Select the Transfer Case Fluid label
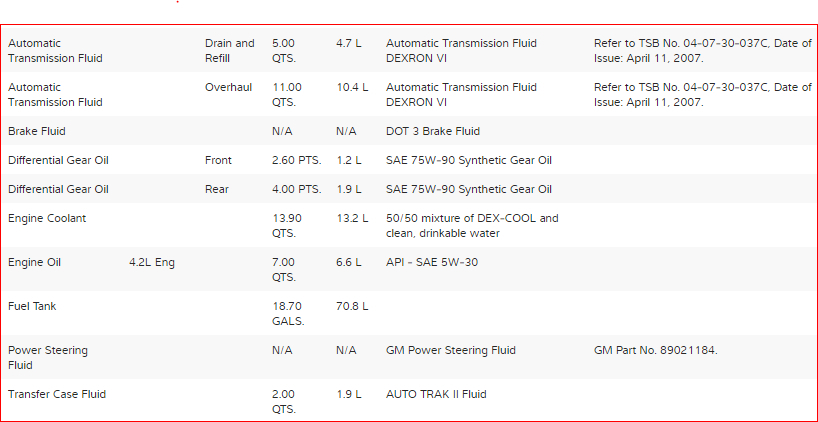Image resolution: width=818 pixels, height=422 pixels. 57,394
